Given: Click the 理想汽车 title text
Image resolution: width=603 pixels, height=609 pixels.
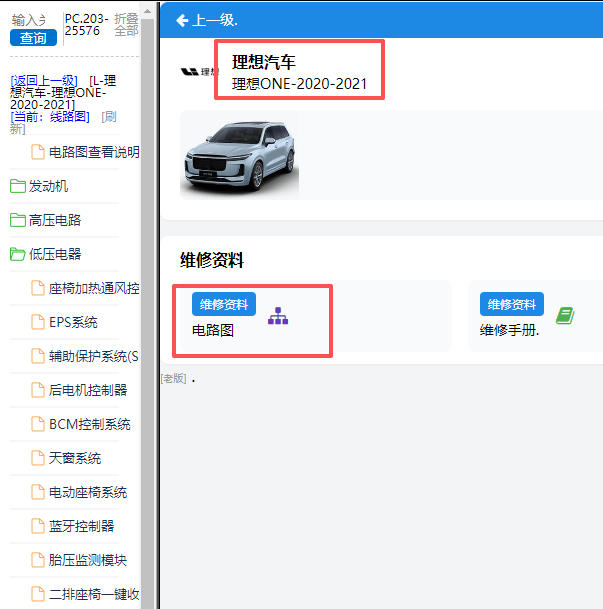Looking at the screenshot, I should click(264, 62).
